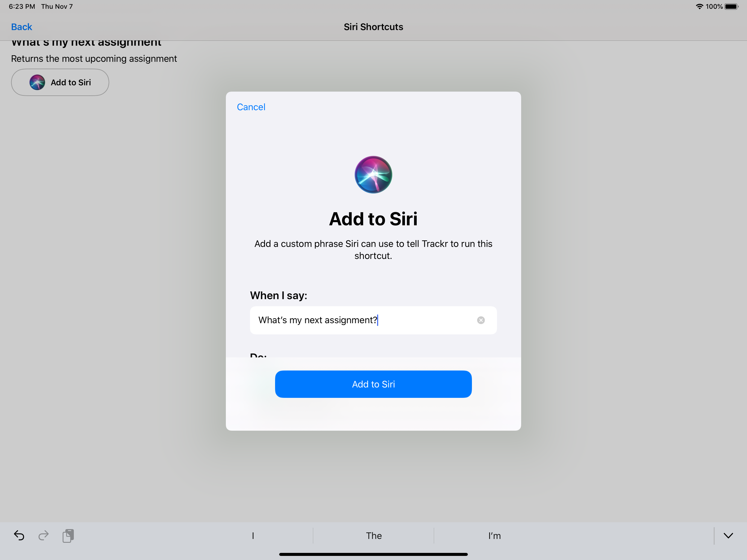Screen dimensions: 747x560
Task: Tap the 'When I say:' label
Action: [279, 296]
